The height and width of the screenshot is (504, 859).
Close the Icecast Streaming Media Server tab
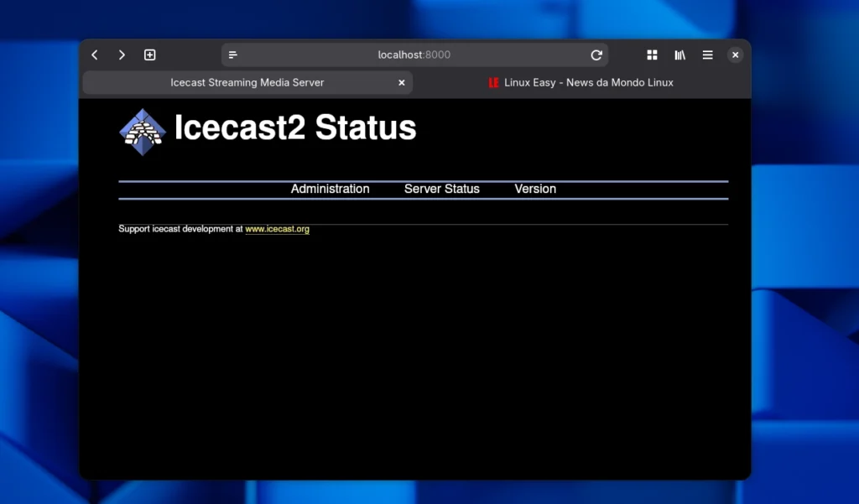pos(401,82)
